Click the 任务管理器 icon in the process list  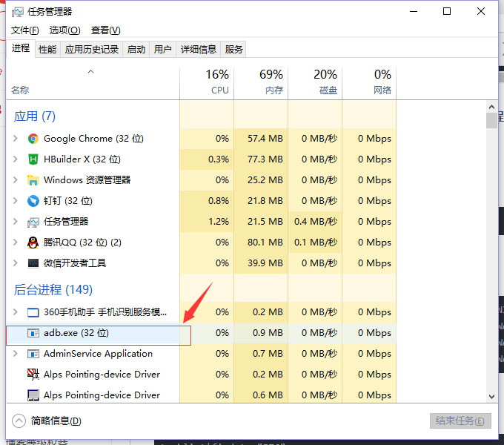click(33, 222)
